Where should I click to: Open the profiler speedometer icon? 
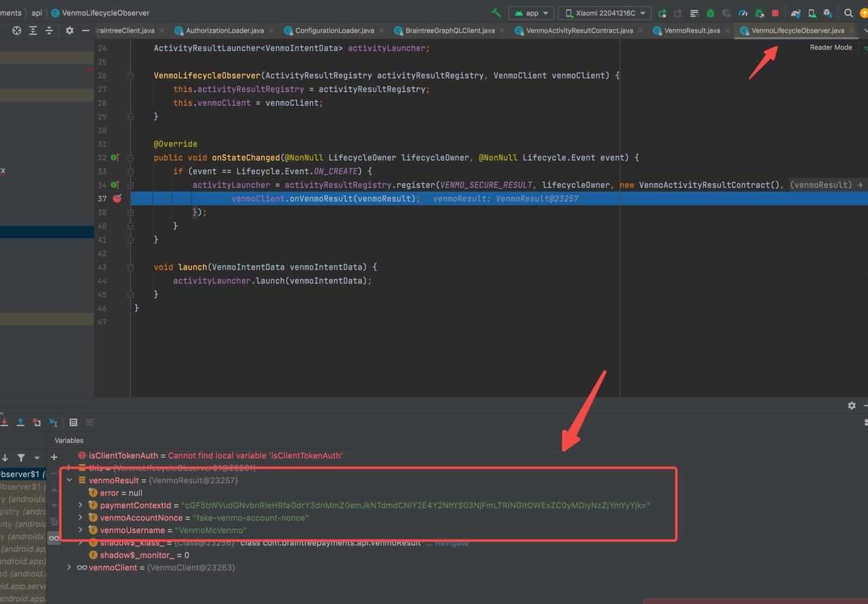(743, 13)
